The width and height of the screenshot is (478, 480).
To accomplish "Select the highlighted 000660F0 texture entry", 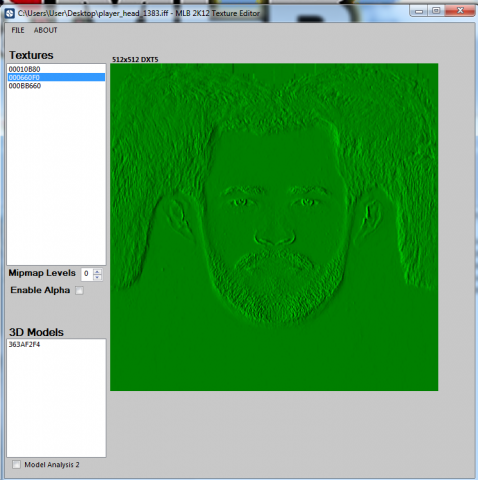I will pyautogui.click(x=56, y=77).
